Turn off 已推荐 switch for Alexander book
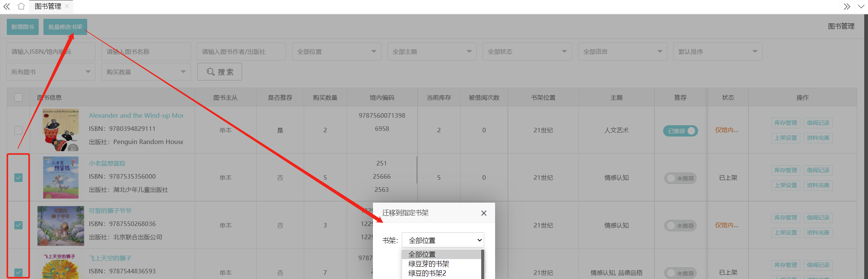 pos(680,131)
